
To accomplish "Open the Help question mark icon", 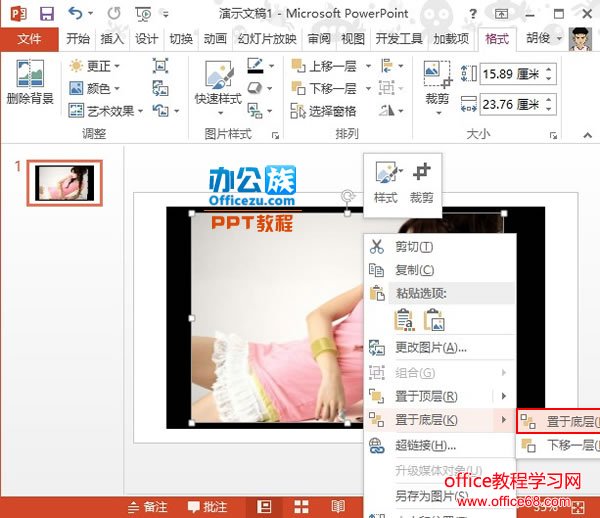I will coord(473,14).
